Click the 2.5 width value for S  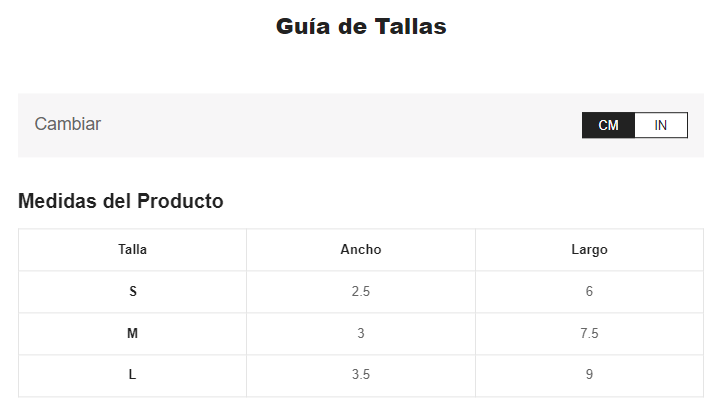point(361,292)
